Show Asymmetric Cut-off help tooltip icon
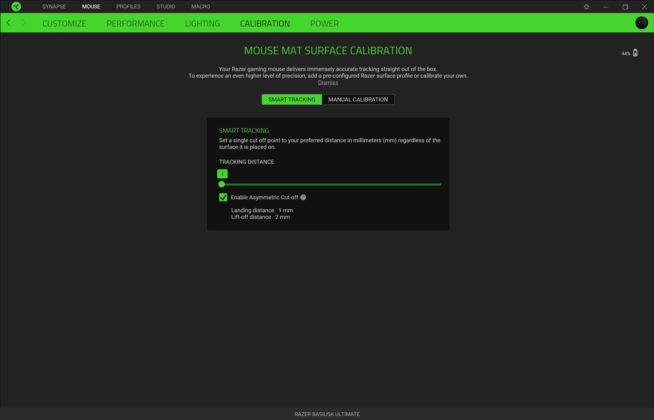Screen dimensions: 654x420 (x=303, y=197)
